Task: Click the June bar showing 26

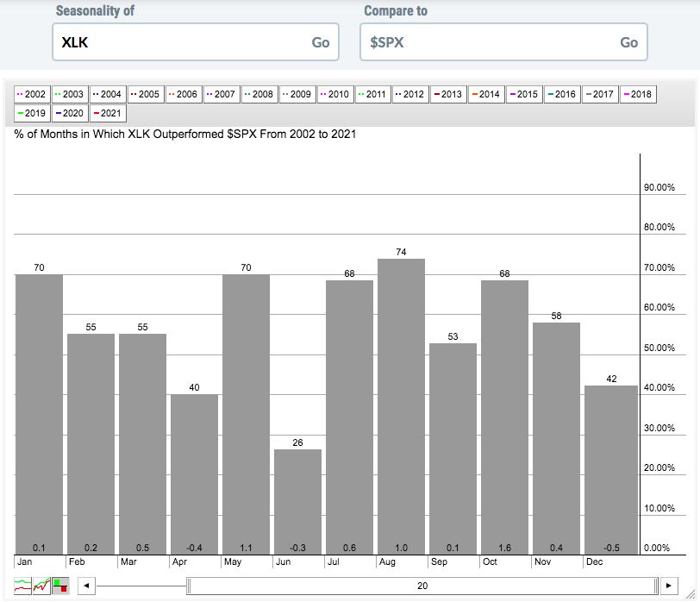Action: (x=297, y=500)
